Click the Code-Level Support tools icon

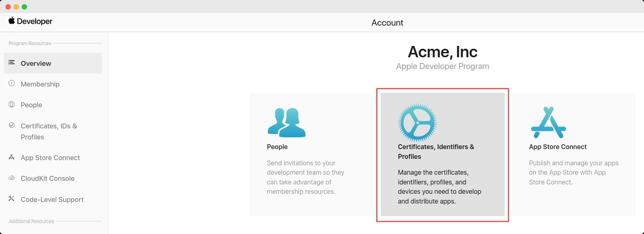point(12,199)
